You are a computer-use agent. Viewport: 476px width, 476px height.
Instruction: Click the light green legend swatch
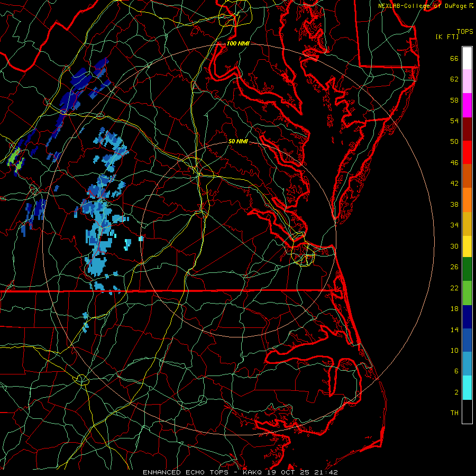pyautogui.click(x=467, y=293)
